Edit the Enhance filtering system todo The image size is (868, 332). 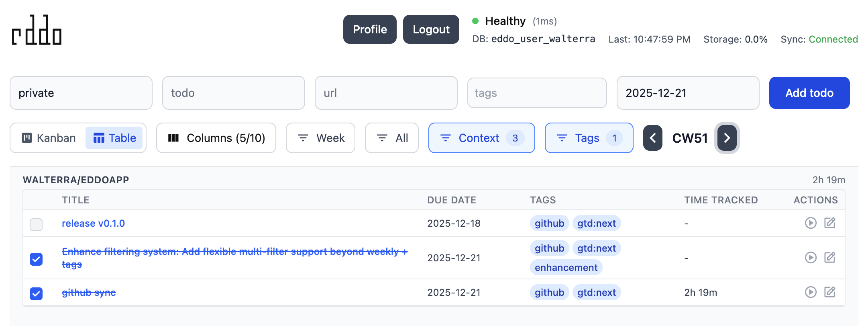click(x=830, y=258)
